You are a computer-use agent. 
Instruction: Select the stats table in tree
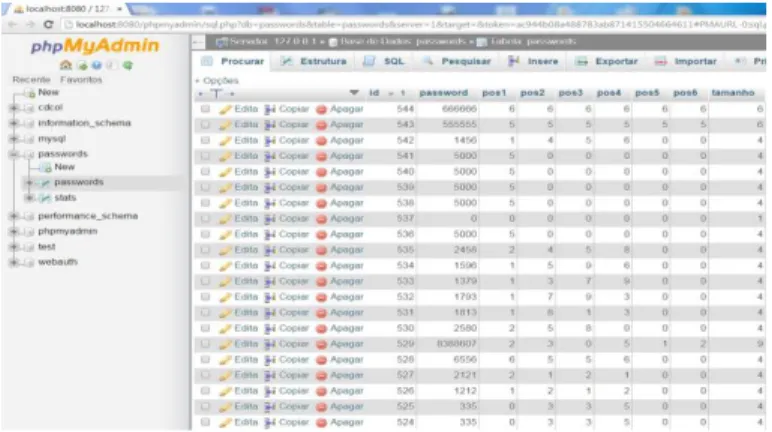pos(65,198)
